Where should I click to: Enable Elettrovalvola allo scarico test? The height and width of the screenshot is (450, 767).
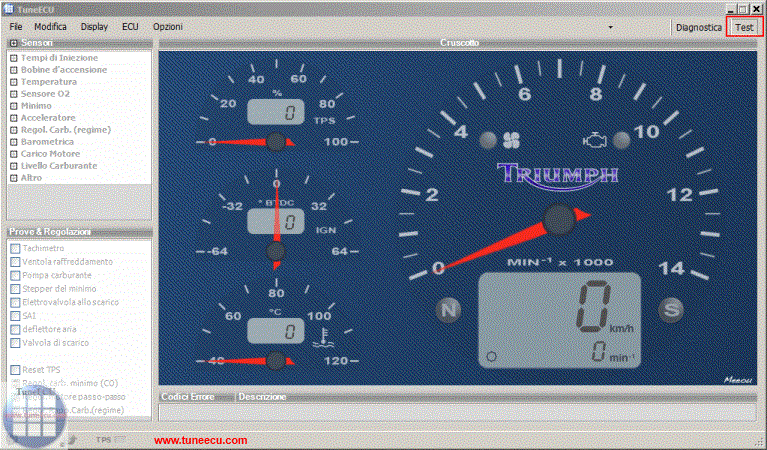[15, 303]
